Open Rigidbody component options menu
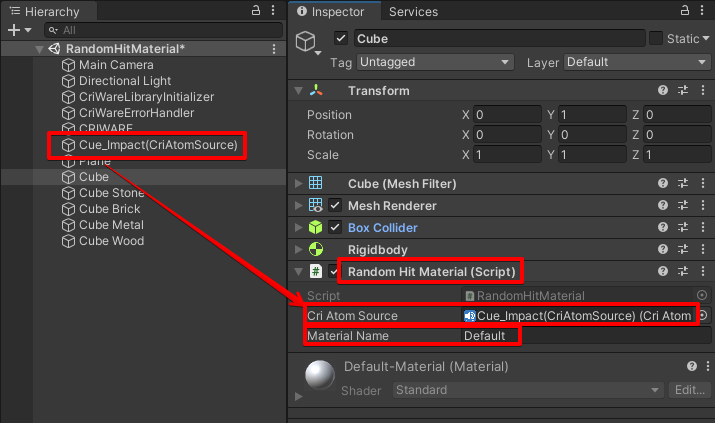 tap(703, 249)
